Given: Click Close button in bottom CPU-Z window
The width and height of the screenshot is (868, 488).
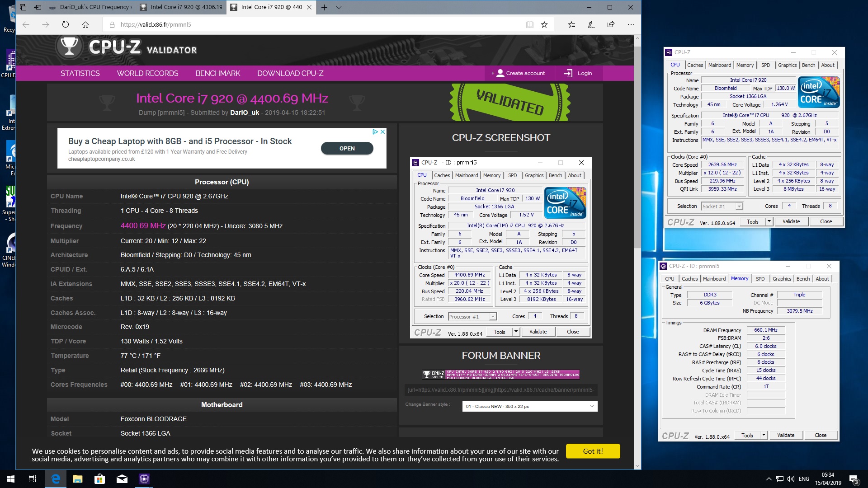Looking at the screenshot, I should pyautogui.click(x=821, y=435).
